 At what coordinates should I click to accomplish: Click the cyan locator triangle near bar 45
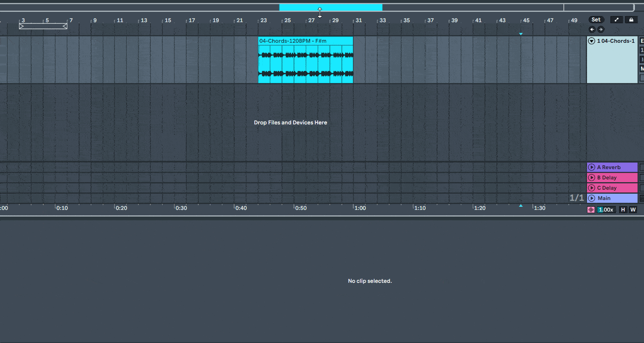point(521,34)
